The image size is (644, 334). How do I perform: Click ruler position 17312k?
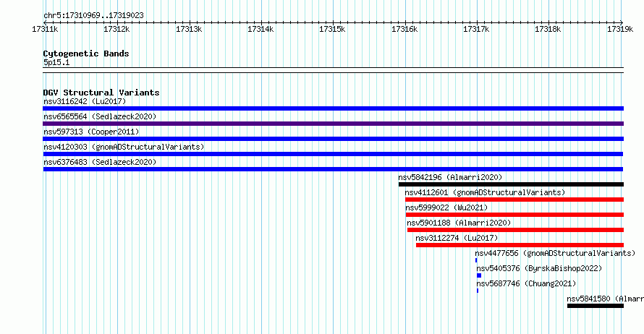pyautogui.click(x=116, y=29)
